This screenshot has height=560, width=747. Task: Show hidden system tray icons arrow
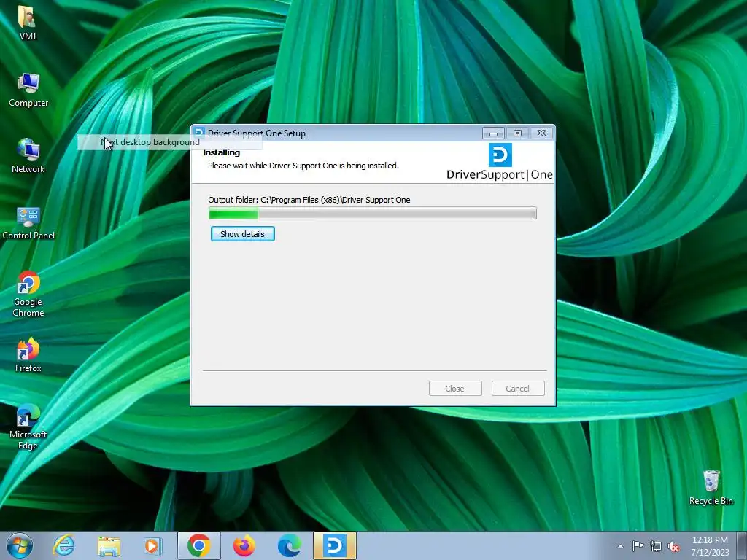pyautogui.click(x=620, y=546)
